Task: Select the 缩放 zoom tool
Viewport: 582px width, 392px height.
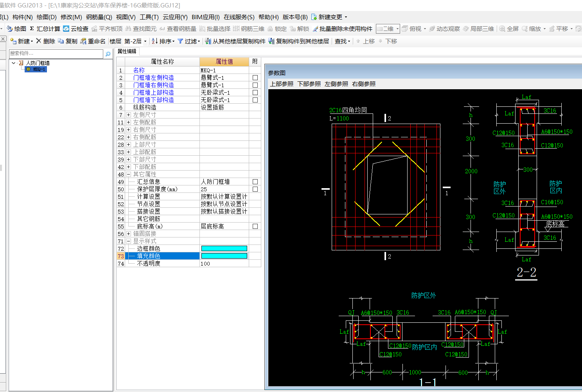Action: pyautogui.click(x=532, y=29)
